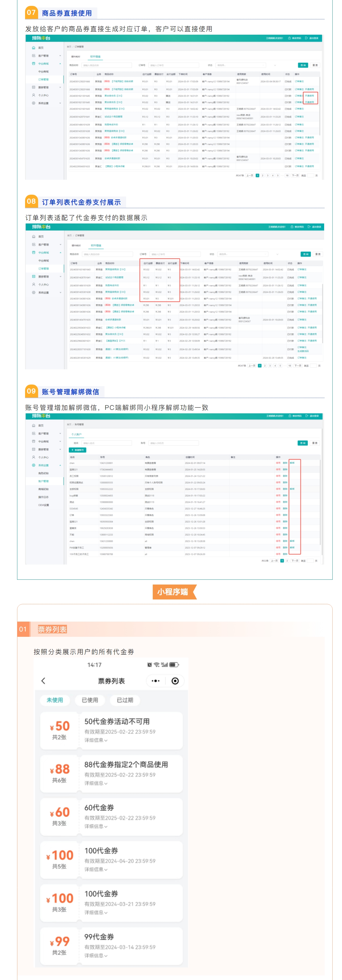Click 下一页 in section 09 pagination
This screenshot has width=342, height=980.
(x=295, y=561)
